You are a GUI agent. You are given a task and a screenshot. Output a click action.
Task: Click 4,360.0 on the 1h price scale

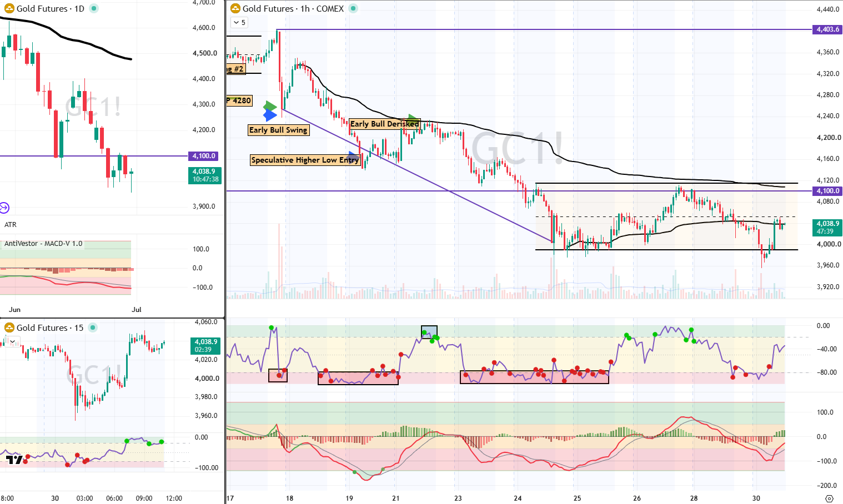[829, 52]
